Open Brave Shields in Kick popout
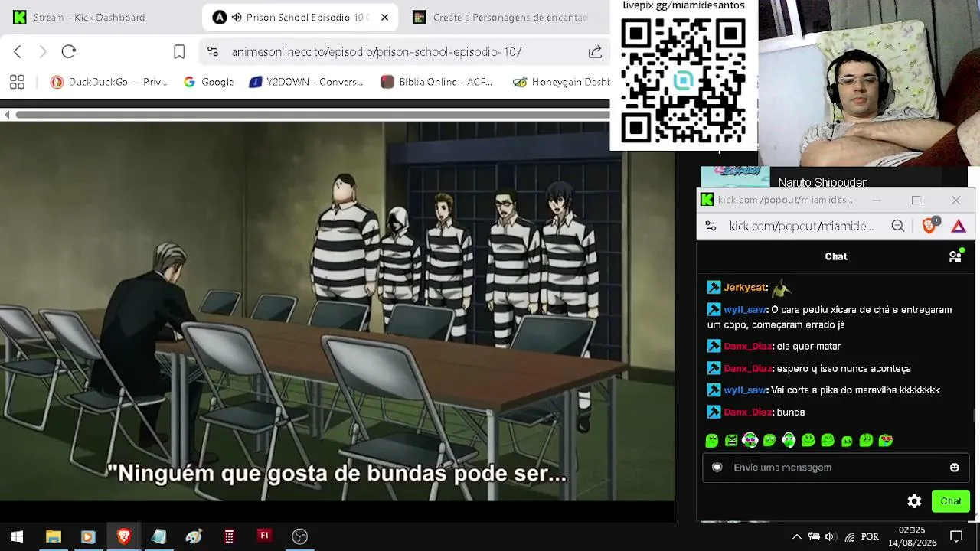This screenshot has height=551, width=980. tap(929, 226)
